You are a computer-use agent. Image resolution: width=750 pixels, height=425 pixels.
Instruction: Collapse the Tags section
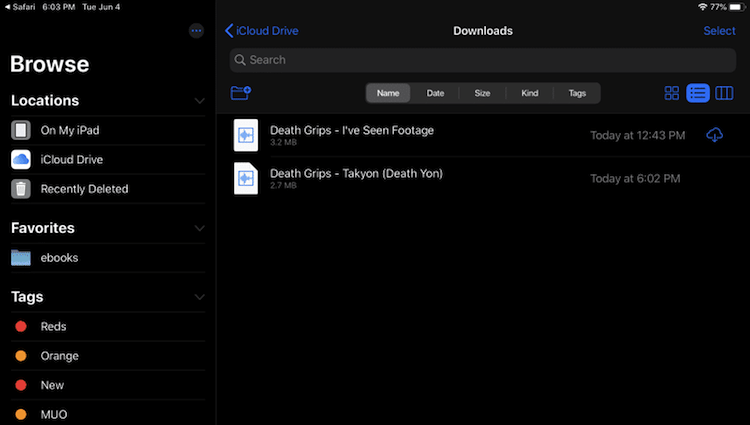tap(199, 297)
